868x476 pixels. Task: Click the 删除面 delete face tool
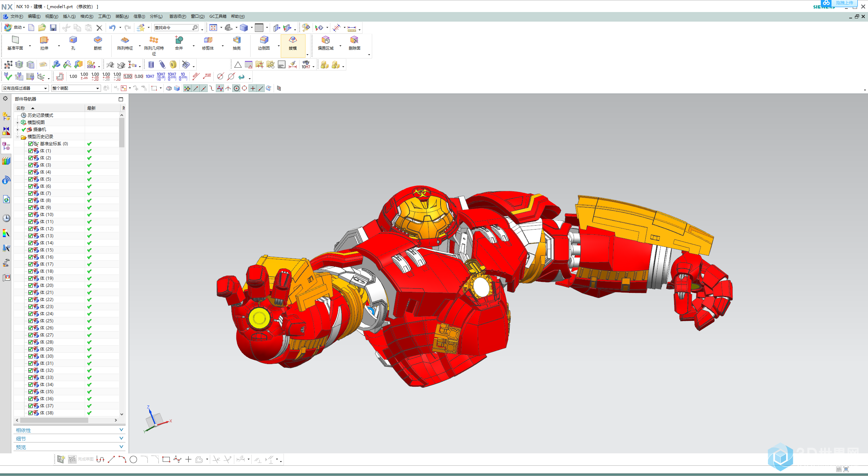point(354,43)
